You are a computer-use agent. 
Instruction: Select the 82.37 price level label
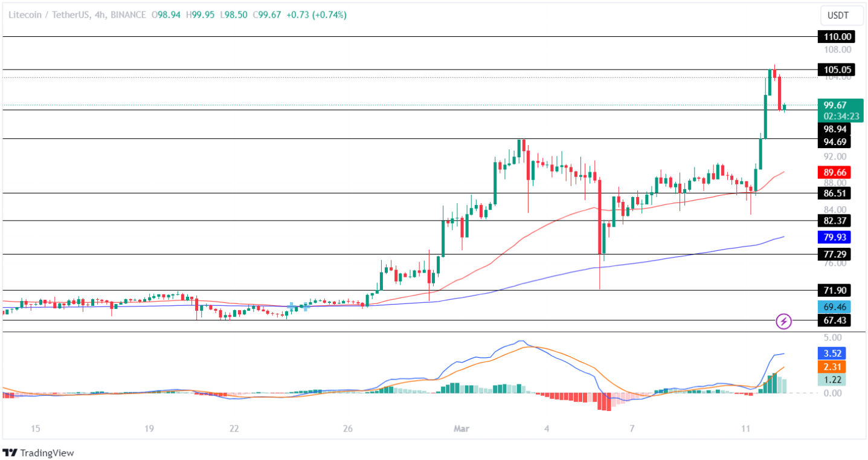[834, 221]
